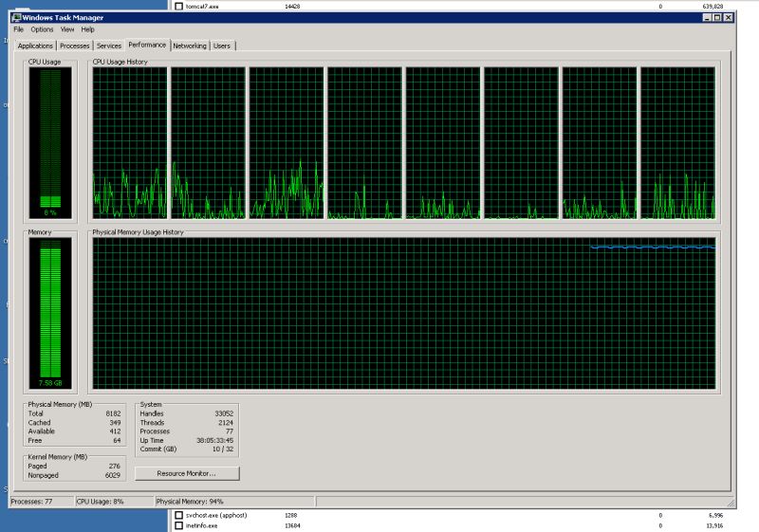
Task: Click the Available value 412
Action: pos(115,431)
